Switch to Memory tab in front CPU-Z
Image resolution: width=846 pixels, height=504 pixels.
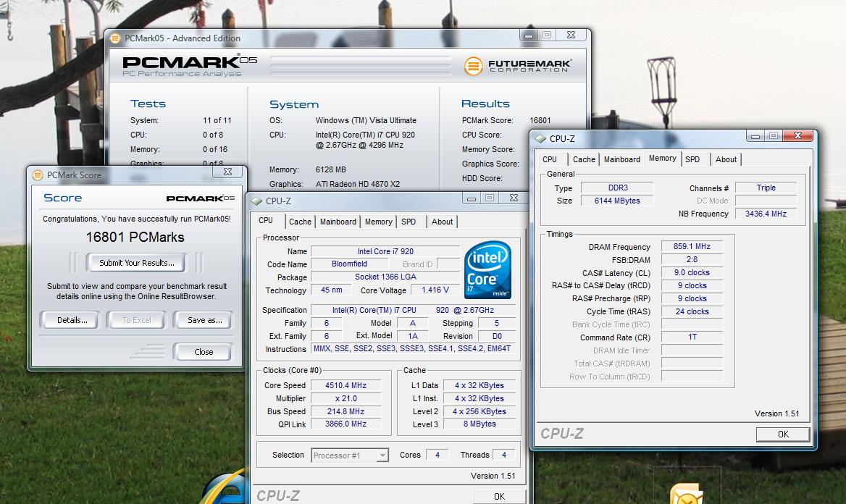point(378,222)
